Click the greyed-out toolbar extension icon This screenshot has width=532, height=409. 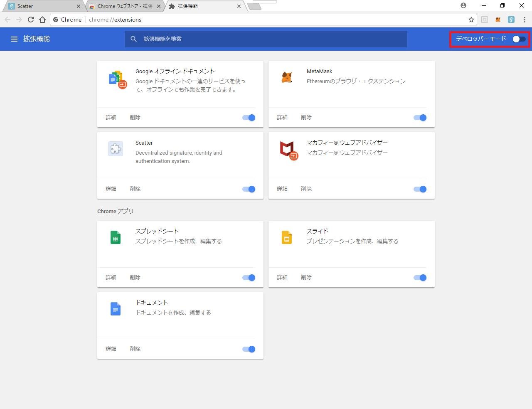[485, 20]
